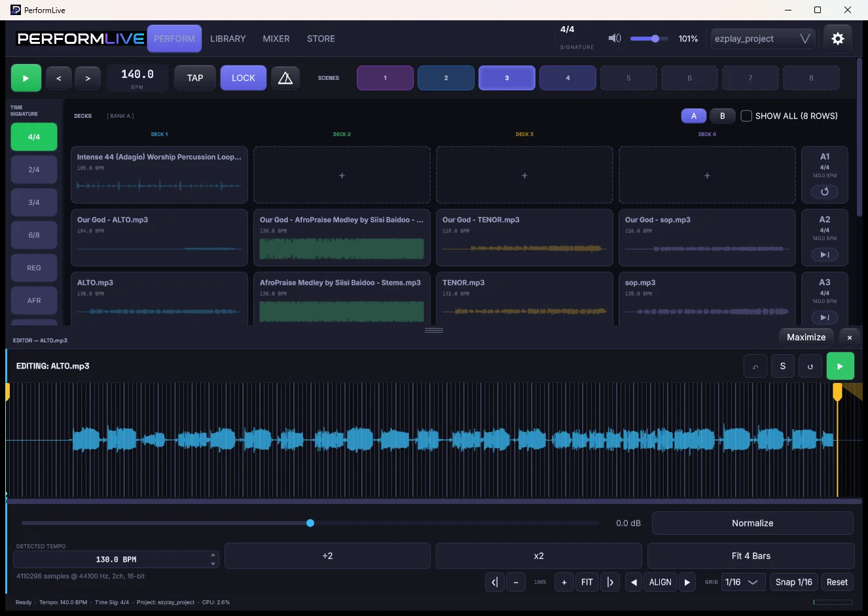Viewport: 868px width, 616px height.
Task: Close the editor panel with the x button
Action: tap(850, 338)
